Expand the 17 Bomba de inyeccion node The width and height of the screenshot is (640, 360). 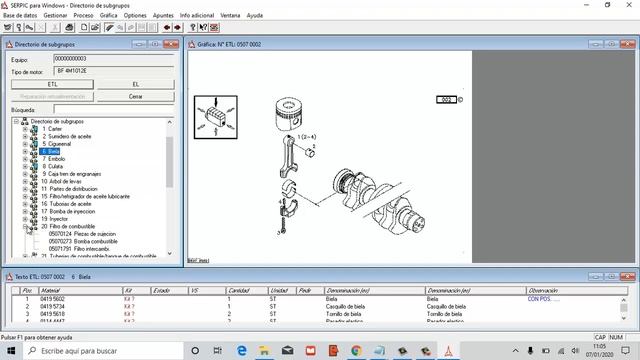click(x=25, y=211)
